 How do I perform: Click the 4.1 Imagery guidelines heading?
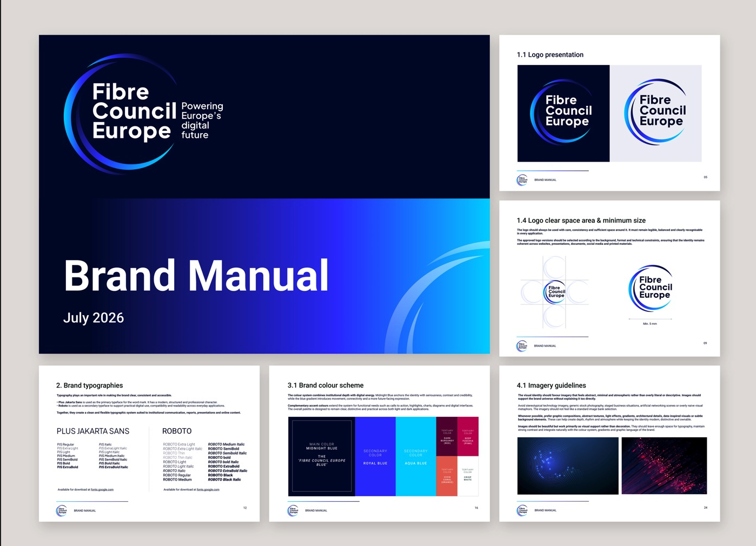[552, 385]
